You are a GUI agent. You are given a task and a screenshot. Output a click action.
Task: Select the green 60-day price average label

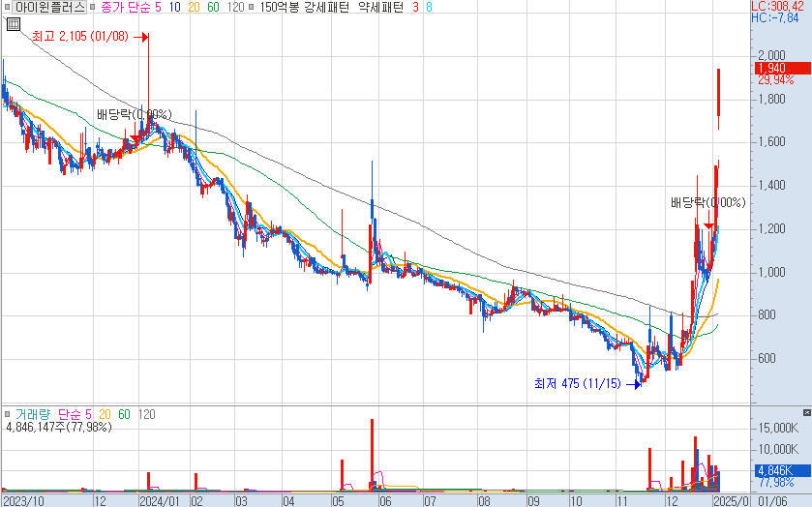213,7
